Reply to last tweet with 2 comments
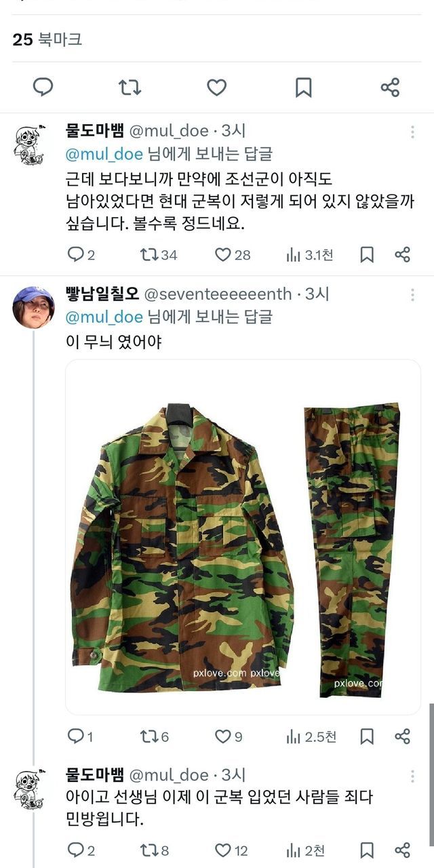This screenshot has height=868, width=434. tap(81, 850)
